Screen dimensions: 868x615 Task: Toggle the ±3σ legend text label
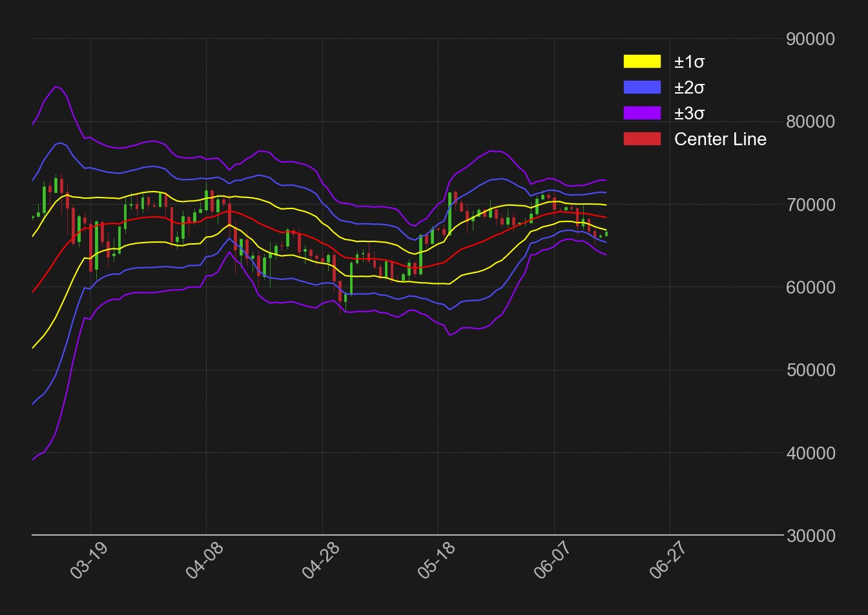coord(689,114)
